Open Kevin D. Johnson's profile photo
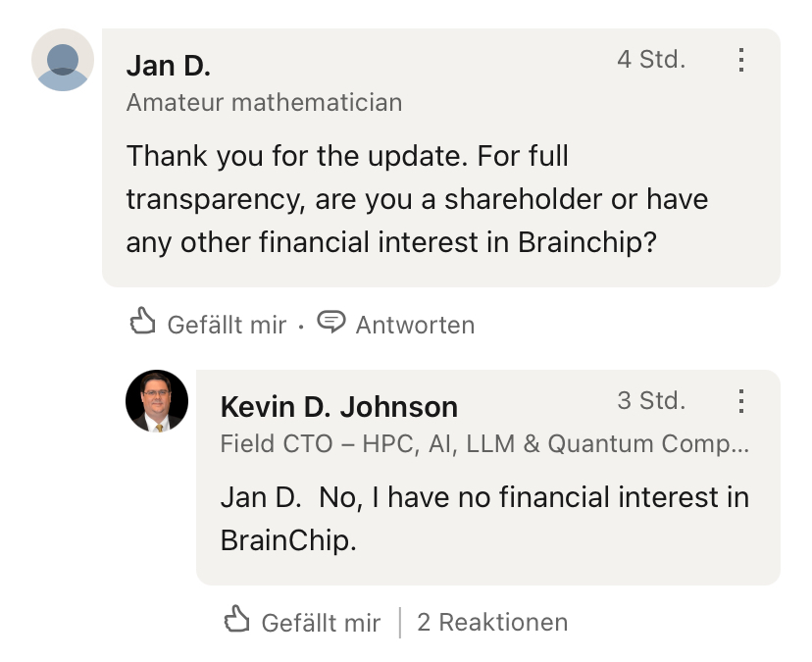 pyautogui.click(x=157, y=400)
